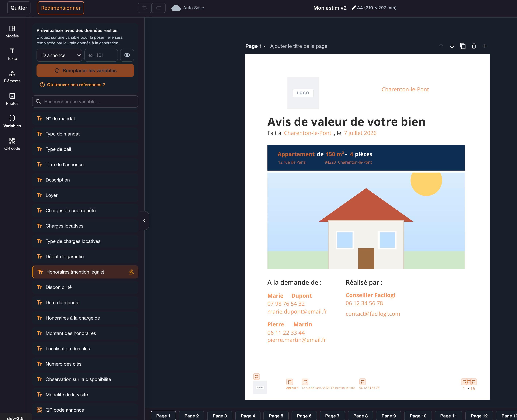
Task: Click the undo arrow button
Action: click(145, 8)
